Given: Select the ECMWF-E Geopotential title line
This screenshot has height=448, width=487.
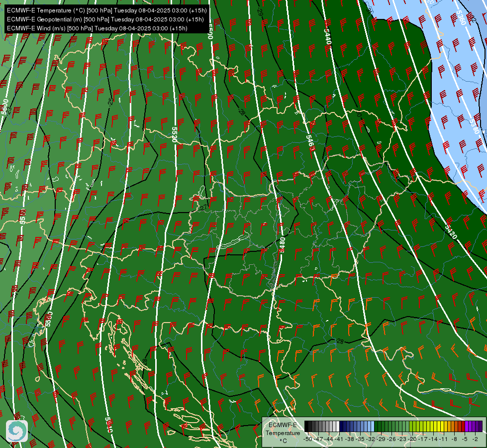Looking at the screenshot, I should (x=105, y=19).
